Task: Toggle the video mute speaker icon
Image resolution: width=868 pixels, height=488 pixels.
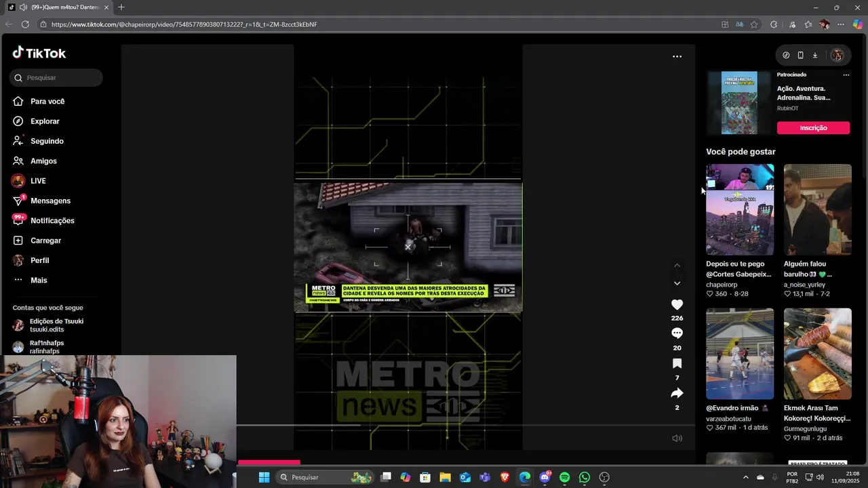Action: (677, 439)
